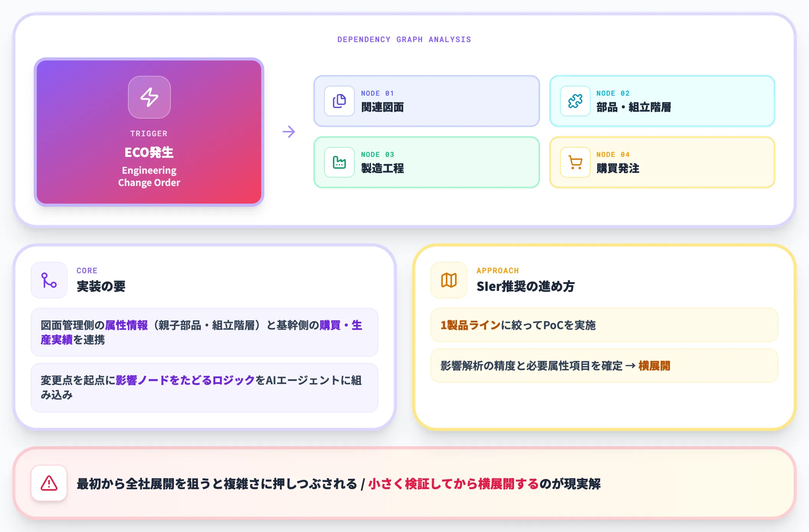The width and height of the screenshot is (809, 532).
Task: Click the NODE 04 label
Action: click(613, 155)
